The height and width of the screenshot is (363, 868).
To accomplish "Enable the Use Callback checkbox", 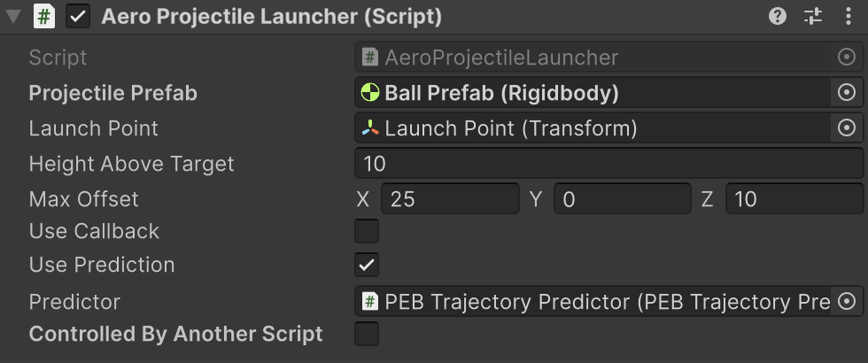I will pos(367,231).
